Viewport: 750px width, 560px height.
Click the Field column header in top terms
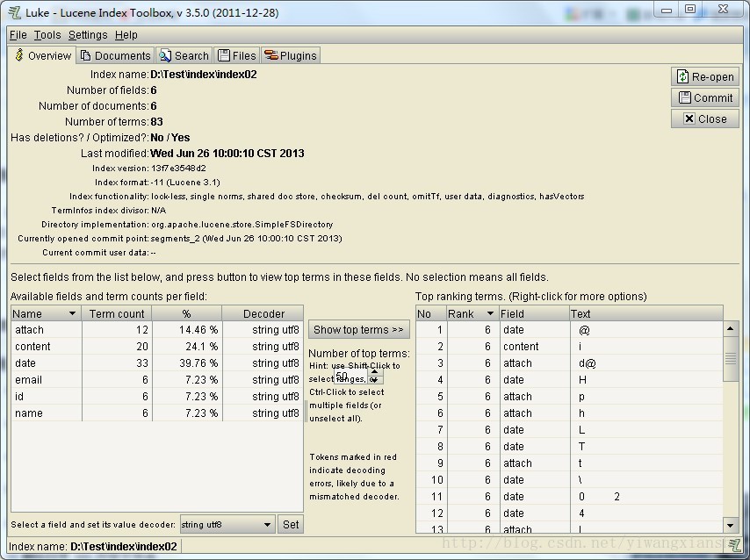click(534, 313)
